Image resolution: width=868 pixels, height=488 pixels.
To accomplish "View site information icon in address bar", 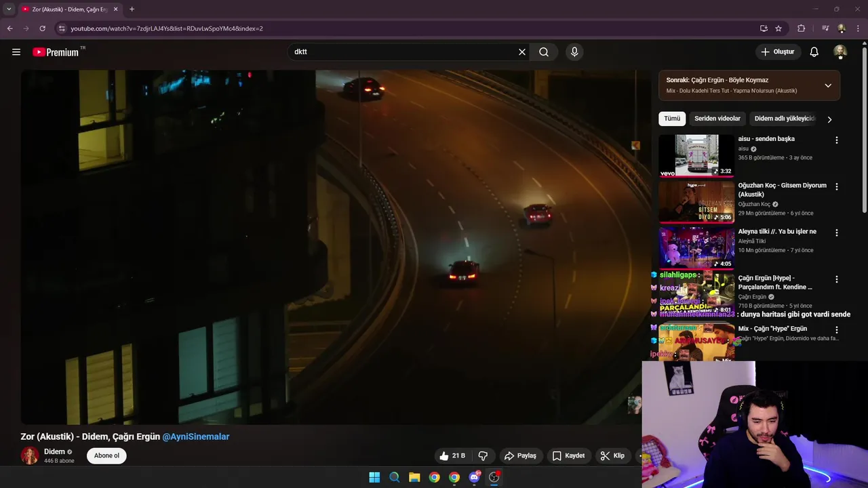I will 62,28.
